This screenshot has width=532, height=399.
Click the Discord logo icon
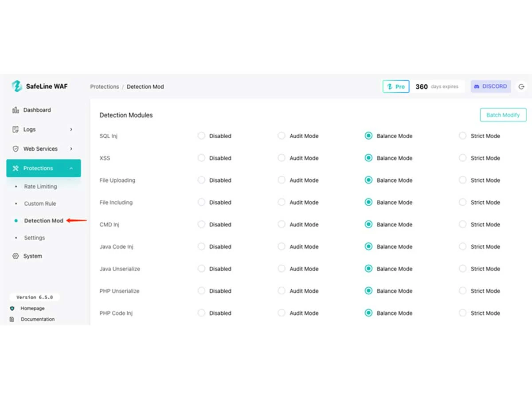477,86
